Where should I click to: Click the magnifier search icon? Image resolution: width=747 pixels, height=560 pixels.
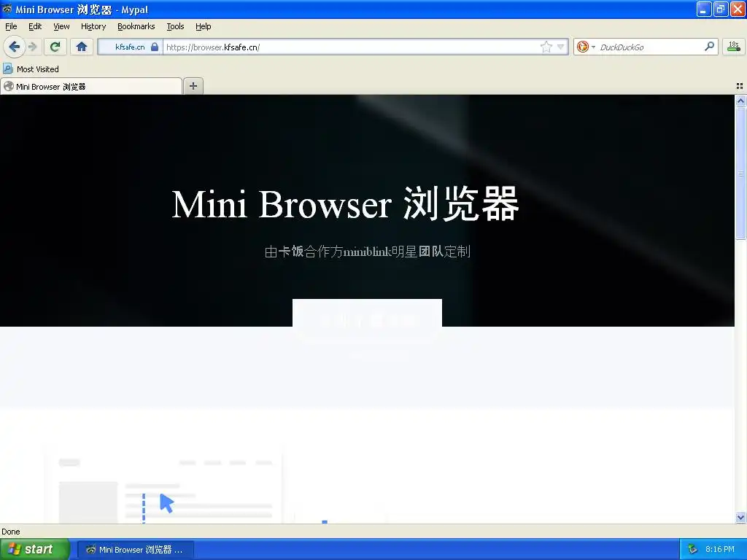click(x=709, y=46)
